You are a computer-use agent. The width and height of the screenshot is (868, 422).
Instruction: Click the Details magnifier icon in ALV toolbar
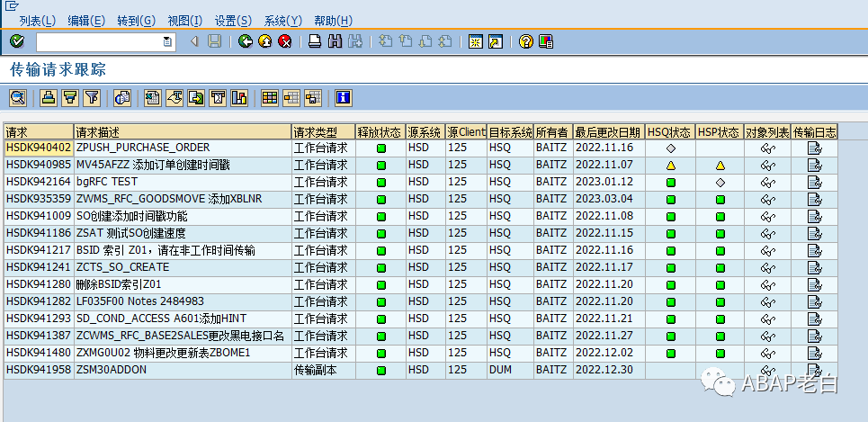coord(18,98)
